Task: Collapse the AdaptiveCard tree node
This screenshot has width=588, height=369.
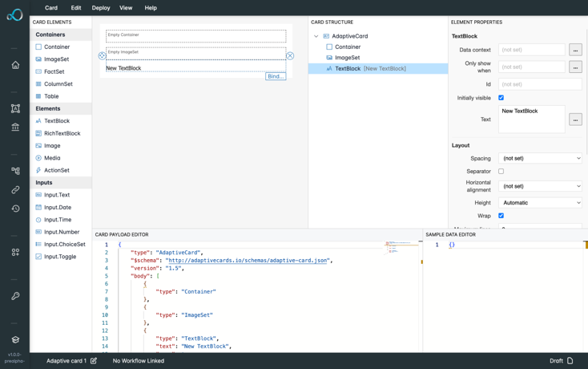Action: [x=316, y=36]
